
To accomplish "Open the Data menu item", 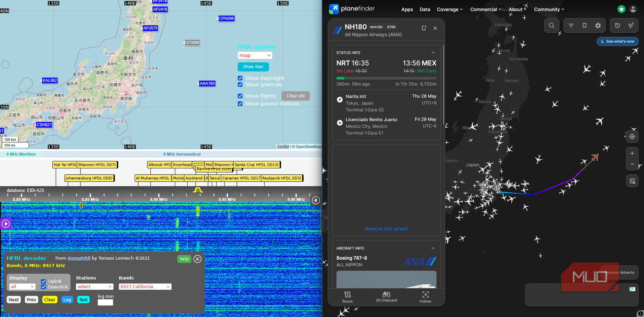I will click(x=425, y=9).
